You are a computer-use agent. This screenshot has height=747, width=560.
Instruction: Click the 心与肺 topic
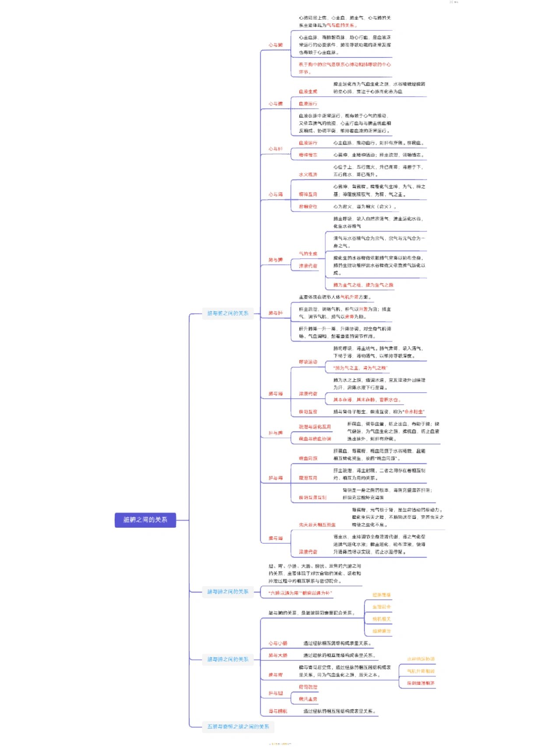pyautogui.click(x=276, y=45)
